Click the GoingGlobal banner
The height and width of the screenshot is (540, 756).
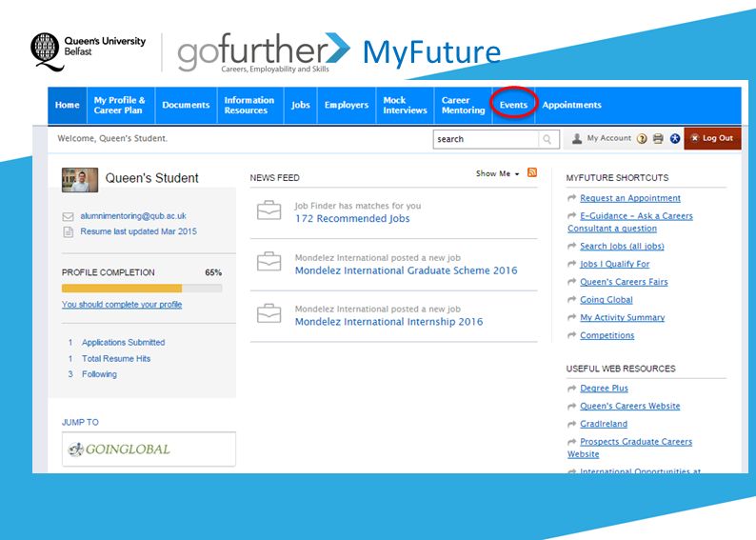coord(149,449)
